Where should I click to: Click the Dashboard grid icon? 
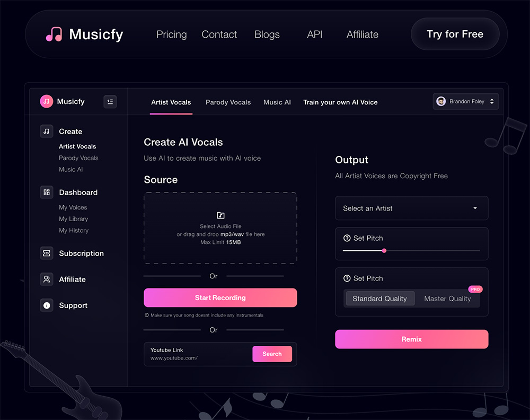47,192
